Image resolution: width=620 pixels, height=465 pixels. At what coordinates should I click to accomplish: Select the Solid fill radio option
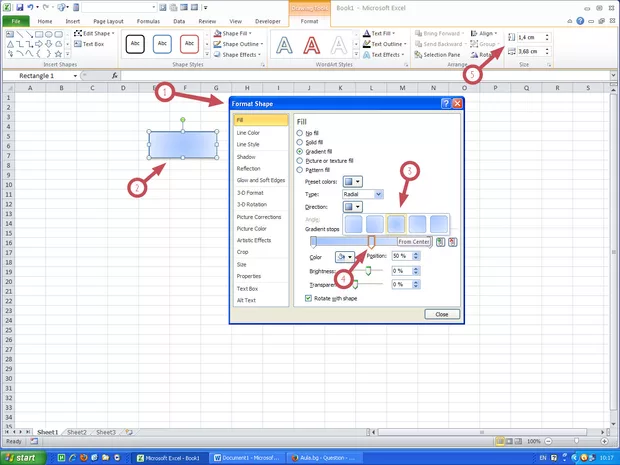301,142
